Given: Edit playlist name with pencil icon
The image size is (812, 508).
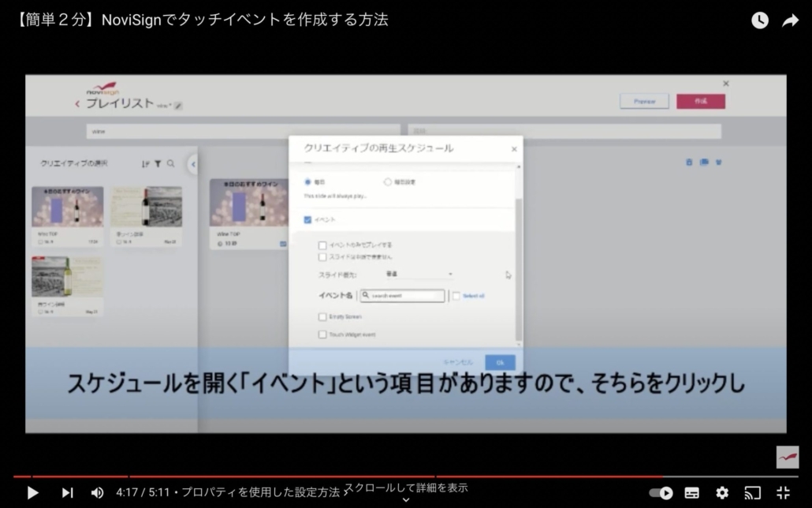Looking at the screenshot, I should [x=177, y=106].
